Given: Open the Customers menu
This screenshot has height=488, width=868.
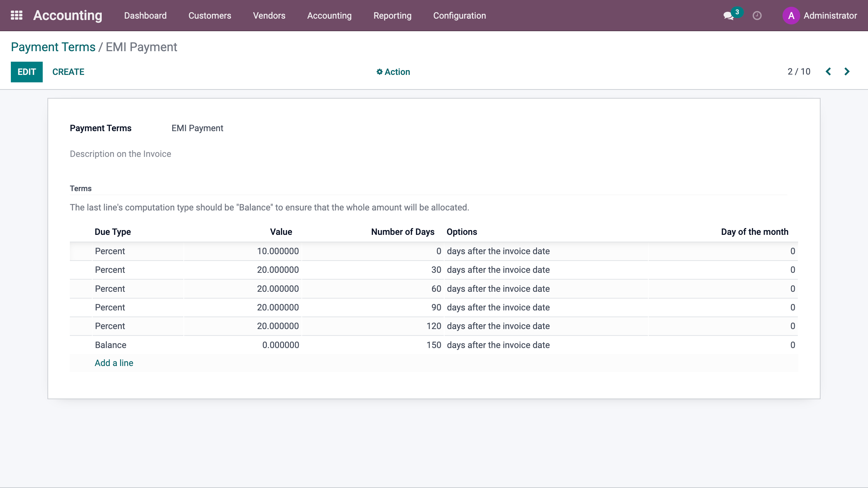Looking at the screenshot, I should pos(210,16).
